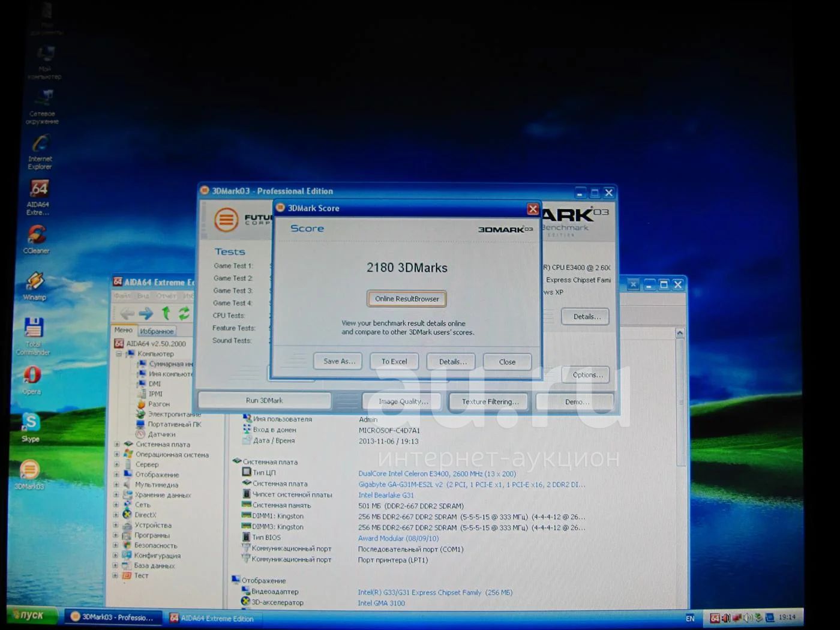The height and width of the screenshot is (630, 840).
Task: Click Details... in 3DMark Score dialog
Action: pyautogui.click(x=452, y=362)
